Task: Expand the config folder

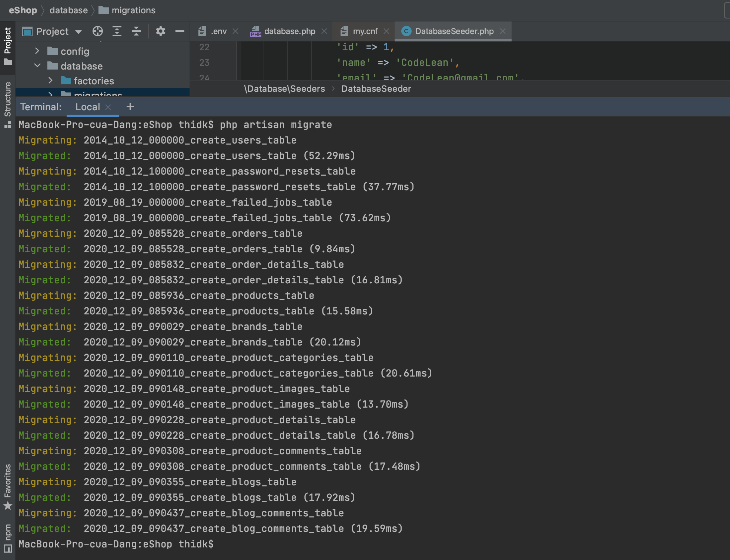Action: tap(37, 51)
